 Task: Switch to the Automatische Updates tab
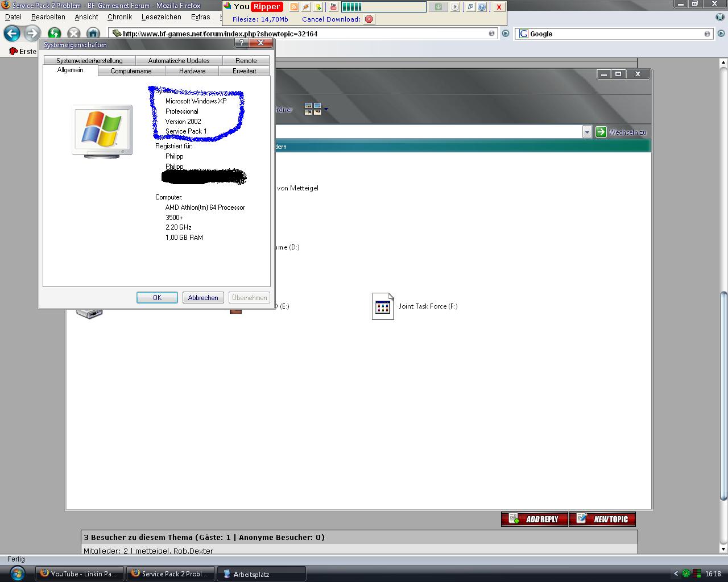coord(179,61)
